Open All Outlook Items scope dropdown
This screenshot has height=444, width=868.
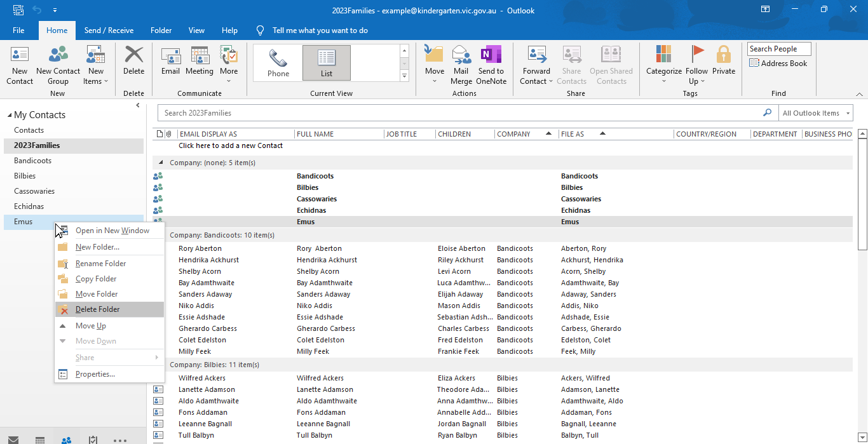[816, 113]
